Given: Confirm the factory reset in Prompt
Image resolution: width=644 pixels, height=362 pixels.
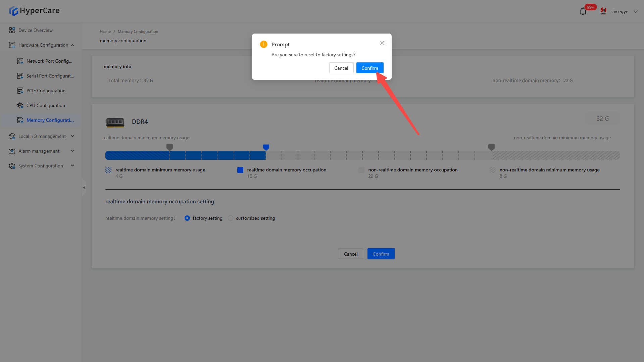Looking at the screenshot, I should [370, 68].
